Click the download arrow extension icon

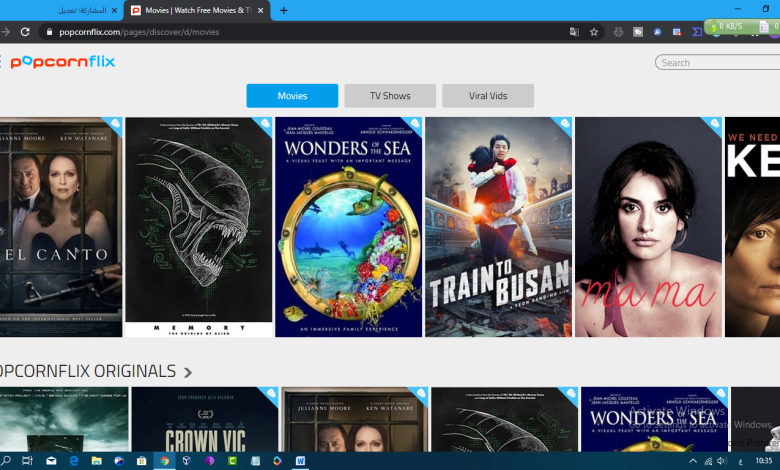coord(618,32)
